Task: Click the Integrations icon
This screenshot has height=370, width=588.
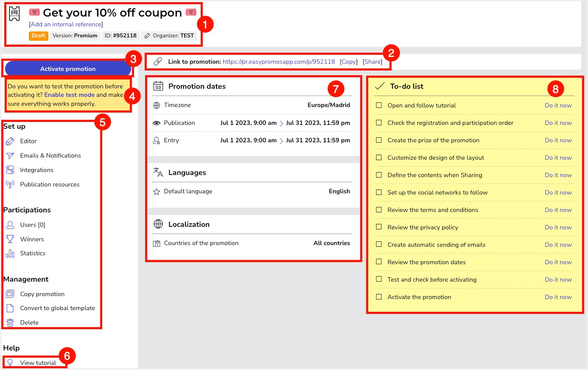Action: (x=10, y=170)
